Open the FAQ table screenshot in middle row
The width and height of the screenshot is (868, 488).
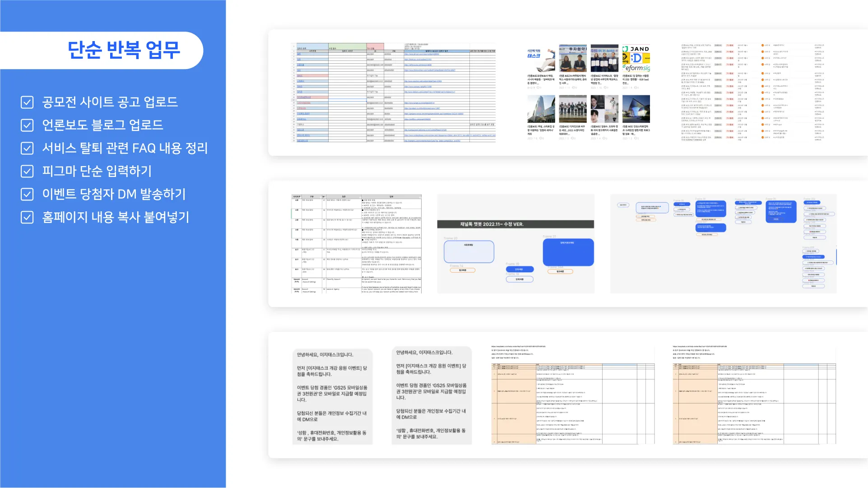[356, 244]
